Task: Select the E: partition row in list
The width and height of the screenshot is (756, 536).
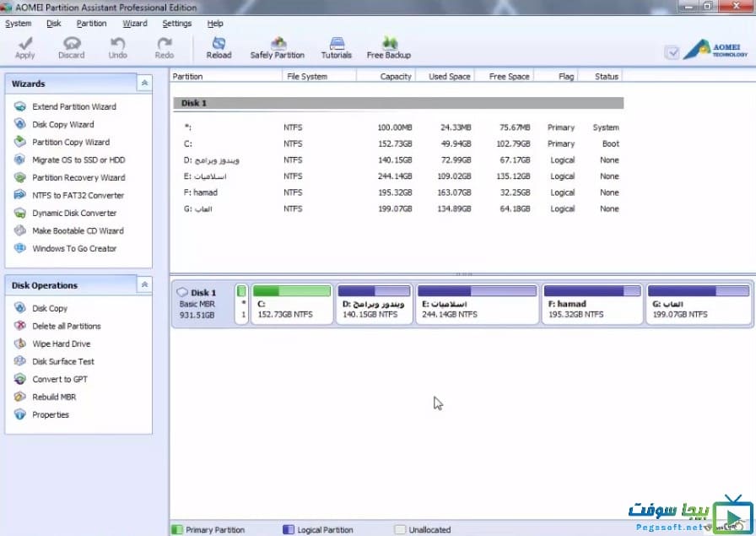Action: pyautogui.click(x=398, y=176)
